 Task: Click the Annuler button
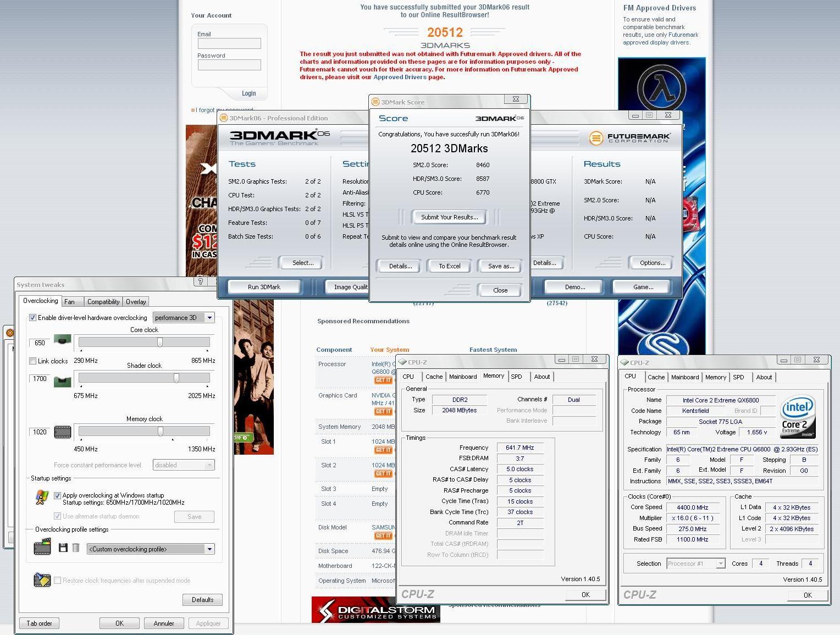(164, 623)
